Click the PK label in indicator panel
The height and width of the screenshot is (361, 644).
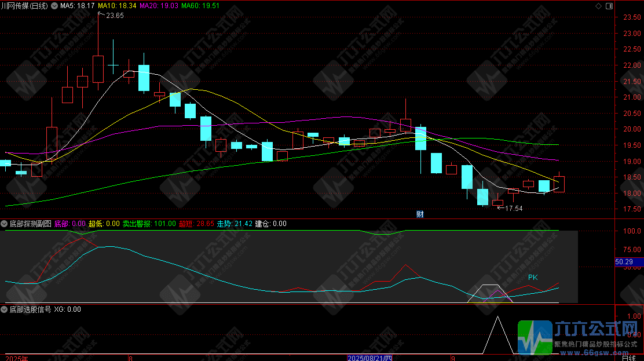(x=533, y=278)
